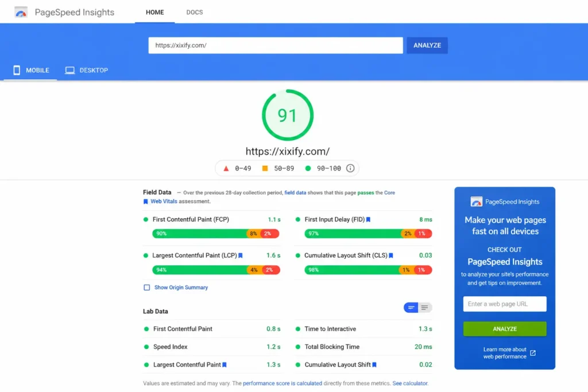Select the expanded list view toggle in Lab Data
Viewport: 588px width, 392px height.
[x=424, y=308]
